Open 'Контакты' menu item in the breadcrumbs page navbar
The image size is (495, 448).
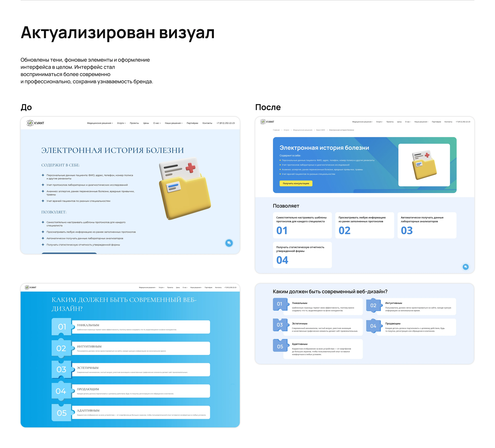click(448, 122)
